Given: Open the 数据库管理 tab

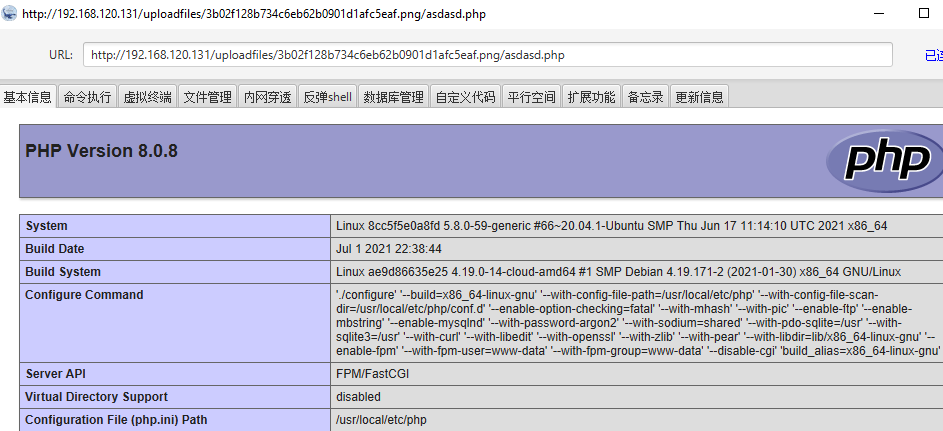Looking at the screenshot, I should (394, 97).
